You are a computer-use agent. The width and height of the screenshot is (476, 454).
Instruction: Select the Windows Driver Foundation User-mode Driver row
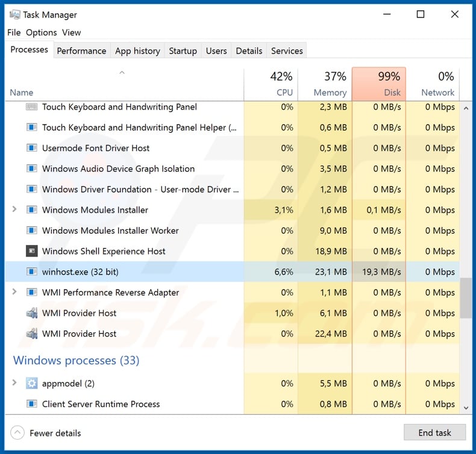pyautogui.click(x=232, y=189)
